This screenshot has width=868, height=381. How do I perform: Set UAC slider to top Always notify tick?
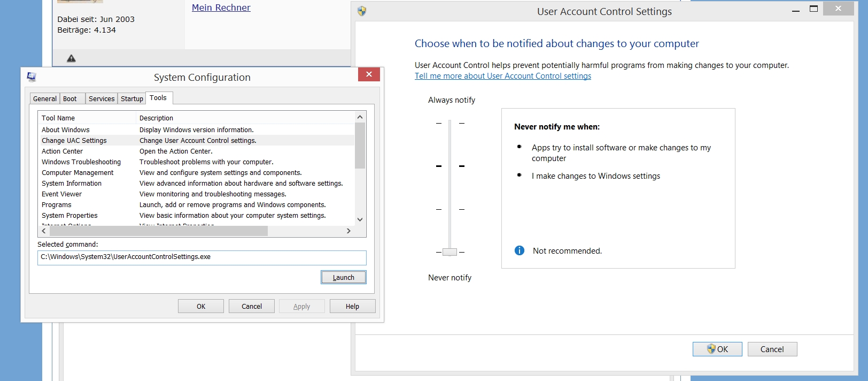[450, 123]
